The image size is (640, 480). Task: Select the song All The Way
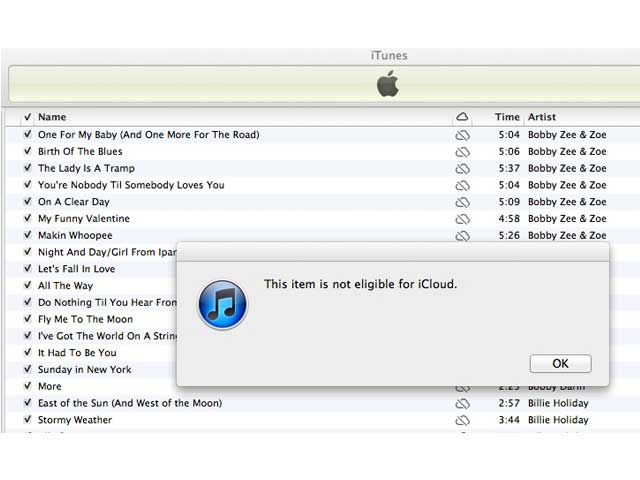pos(65,285)
